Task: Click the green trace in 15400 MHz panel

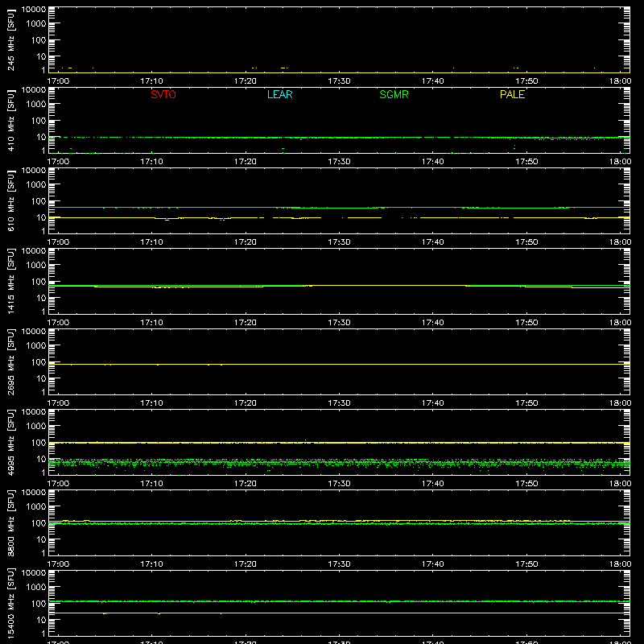Action: tap(339, 601)
